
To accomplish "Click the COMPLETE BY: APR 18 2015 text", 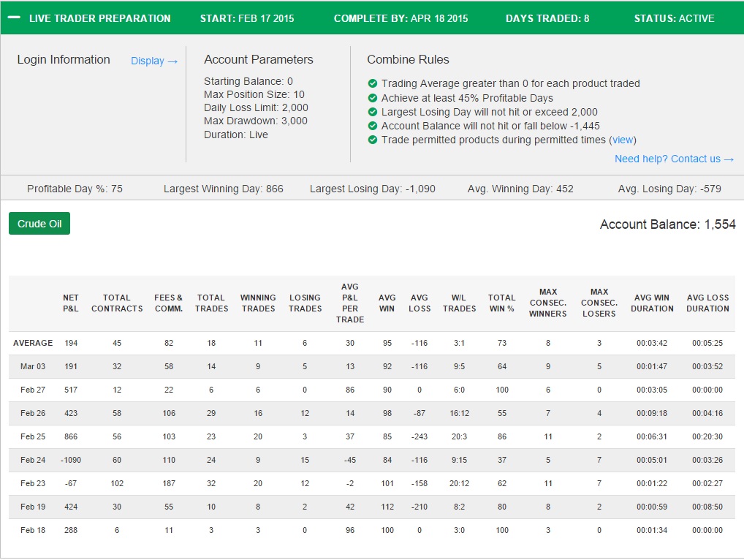I will coord(401,18).
